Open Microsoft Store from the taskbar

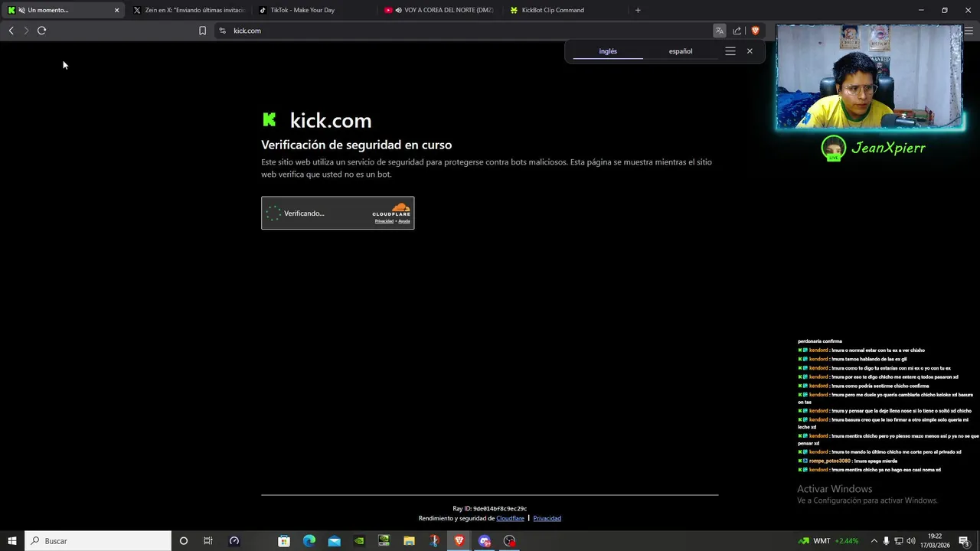[x=284, y=540]
